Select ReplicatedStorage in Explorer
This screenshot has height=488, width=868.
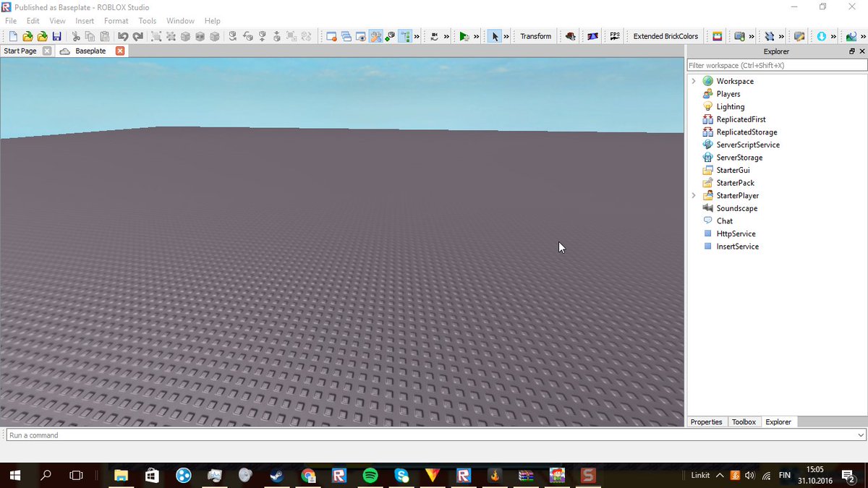pyautogui.click(x=747, y=132)
